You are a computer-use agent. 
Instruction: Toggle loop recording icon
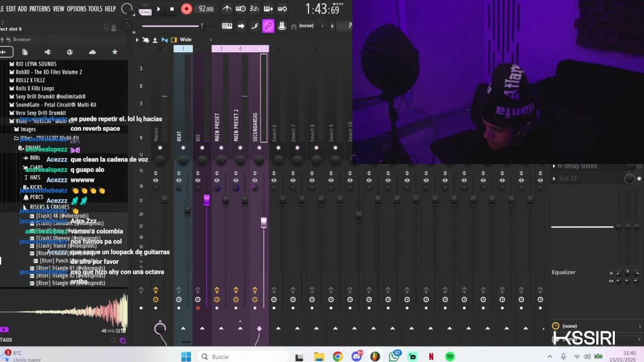282,9
